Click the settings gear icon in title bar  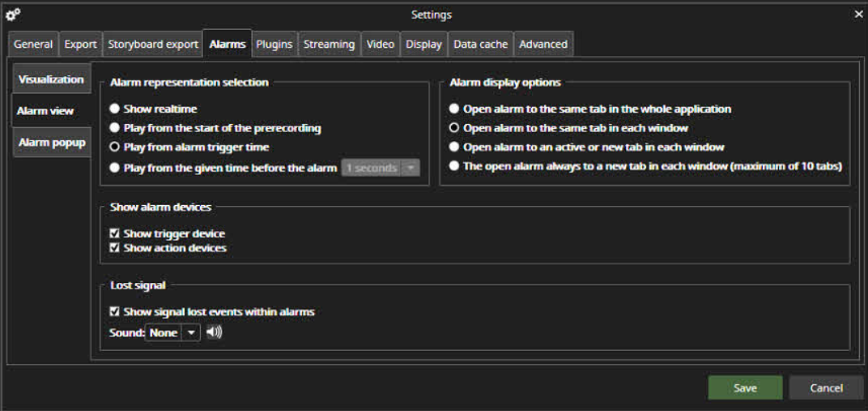(x=13, y=14)
